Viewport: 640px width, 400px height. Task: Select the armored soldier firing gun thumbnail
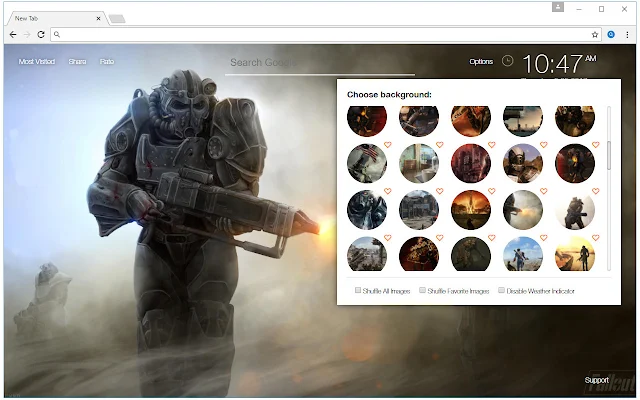tap(523, 210)
